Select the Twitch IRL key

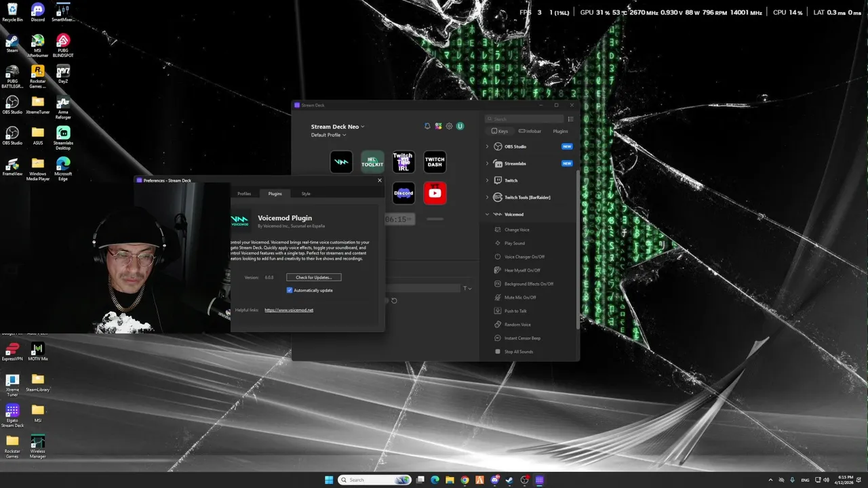tap(403, 162)
